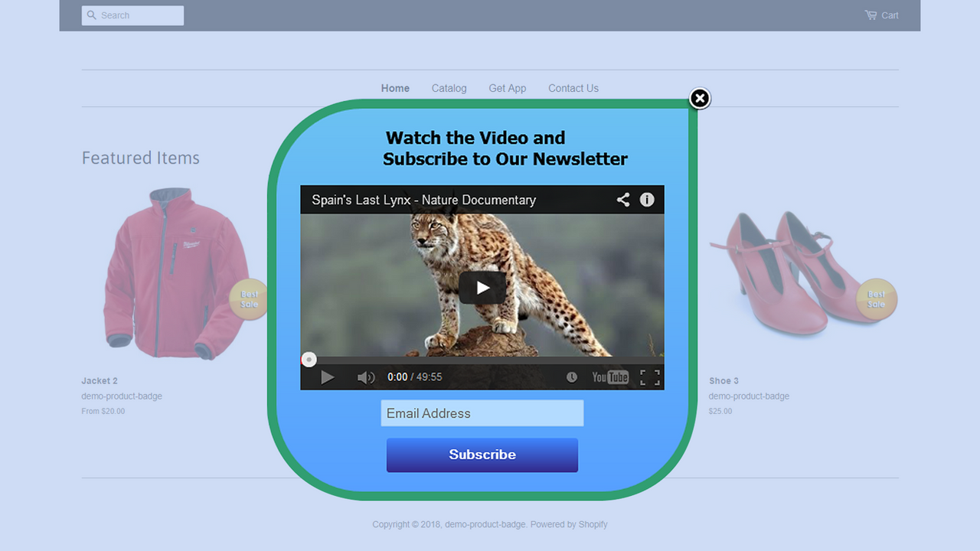
Task: Click the video time '0:00 / 49:55'
Action: pos(414,377)
